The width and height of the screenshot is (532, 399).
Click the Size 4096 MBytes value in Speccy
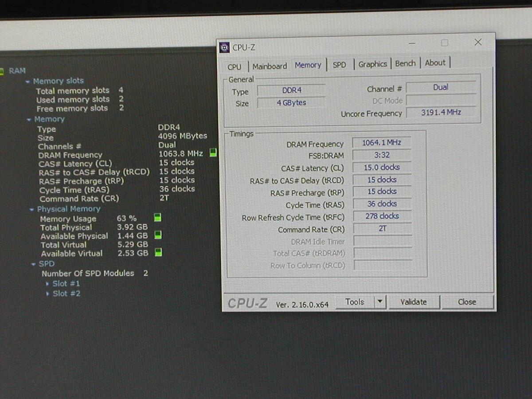183,136
